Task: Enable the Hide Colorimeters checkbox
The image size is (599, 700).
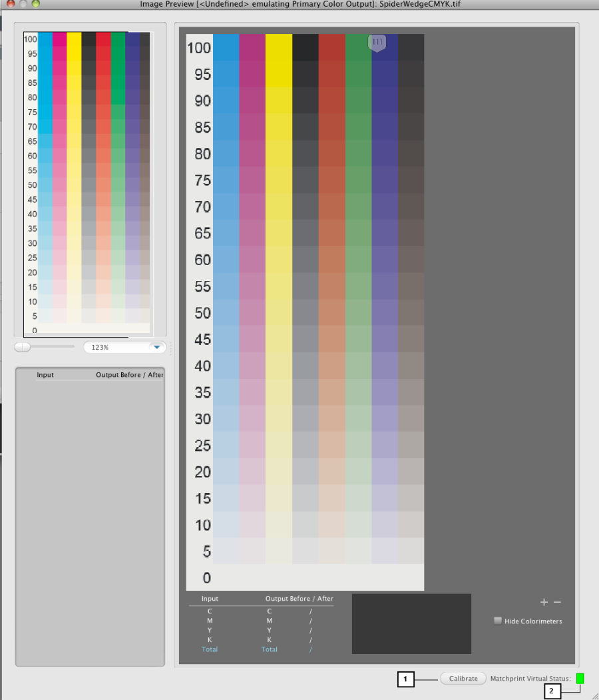Action: (x=498, y=621)
